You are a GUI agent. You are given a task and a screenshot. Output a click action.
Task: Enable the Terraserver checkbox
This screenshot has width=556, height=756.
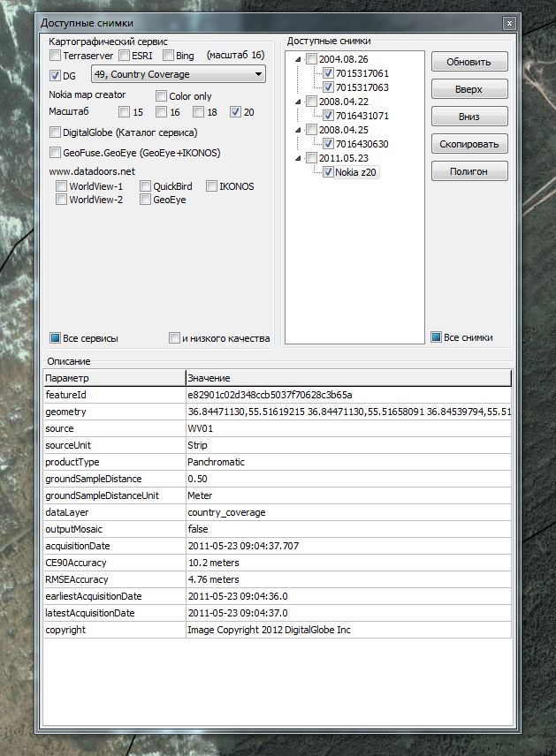tap(56, 56)
